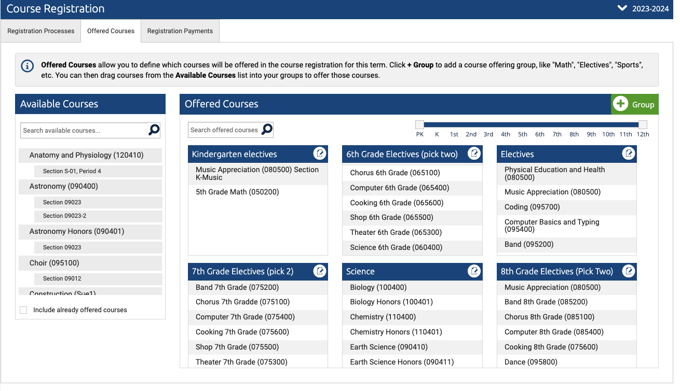Click the Science group edit icon
The width and height of the screenshot is (680, 391).
474,271
